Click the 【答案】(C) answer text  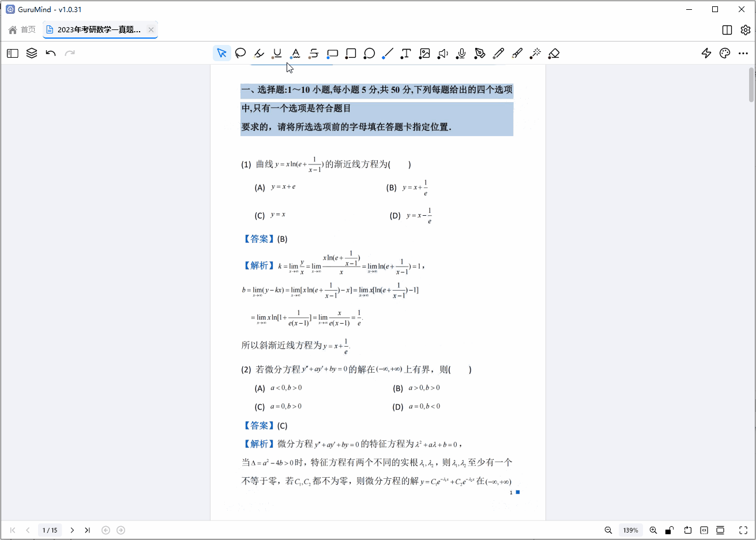[x=265, y=426]
